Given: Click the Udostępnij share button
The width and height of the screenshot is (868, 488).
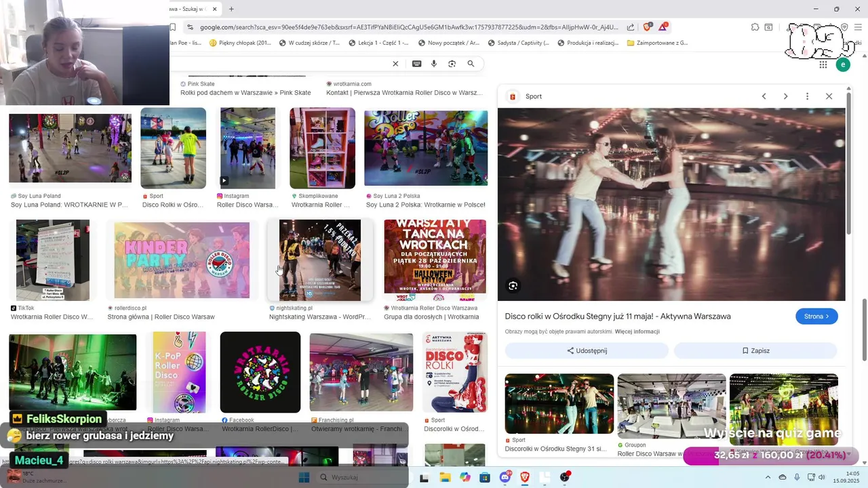Looking at the screenshot, I should [x=587, y=350].
